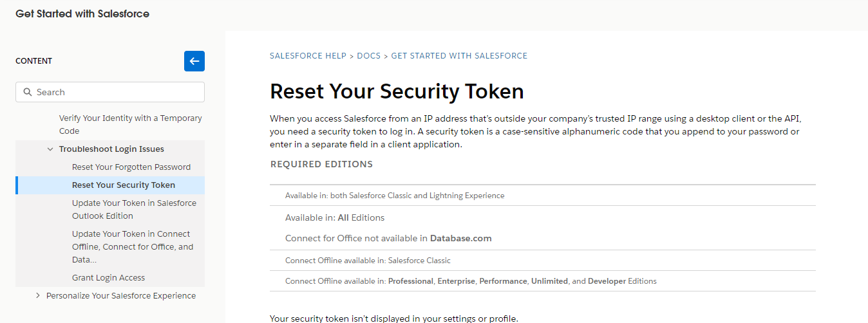This screenshot has width=868, height=323.
Task: Go to Docs breadcrumb link
Action: pyautogui.click(x=369, y=56)
